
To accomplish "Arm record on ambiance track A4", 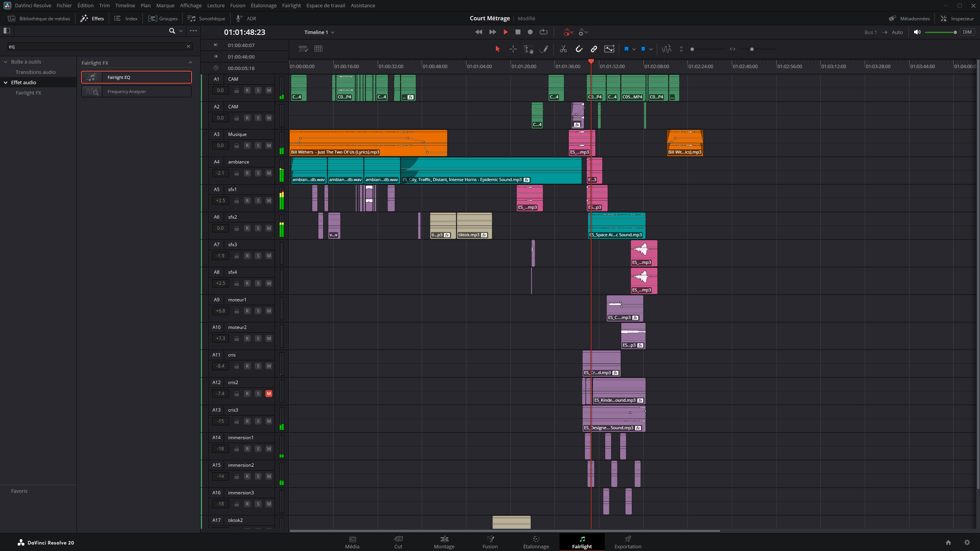I will coord(247,173).
